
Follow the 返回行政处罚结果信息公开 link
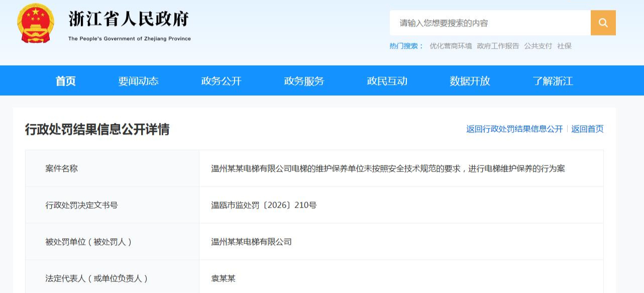tap(514, 129)
